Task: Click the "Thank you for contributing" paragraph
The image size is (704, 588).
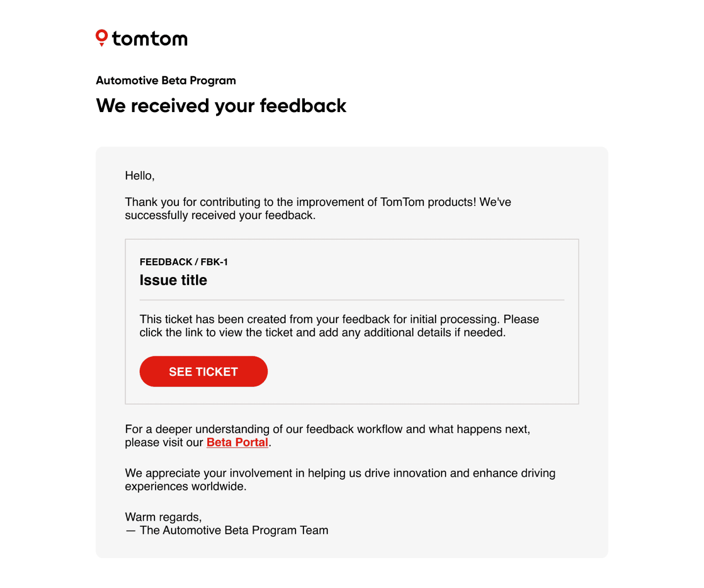Action: coord(318,202)
